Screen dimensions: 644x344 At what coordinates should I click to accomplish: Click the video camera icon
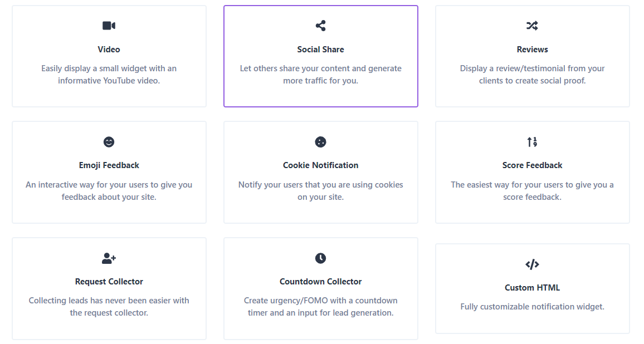[x=109, y=26]
